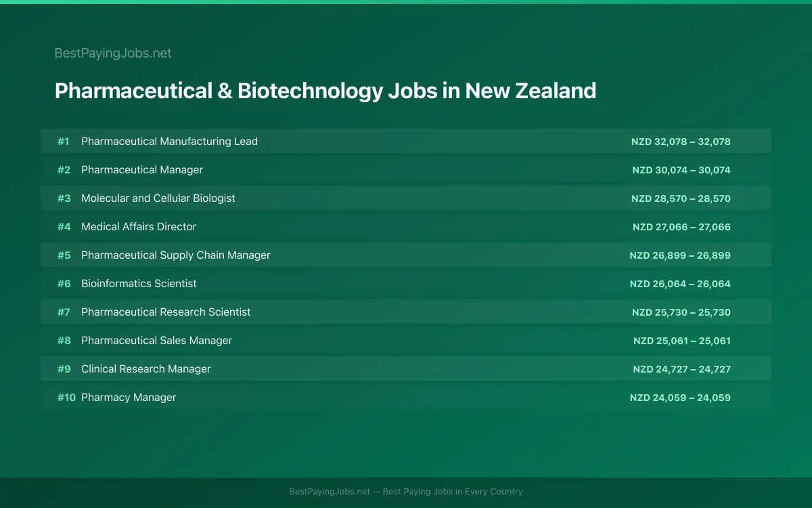Click salary NZD 24,059 – 24,059
Image resolution: width=812 pixels, height=508 pixels.
[680, 398]
